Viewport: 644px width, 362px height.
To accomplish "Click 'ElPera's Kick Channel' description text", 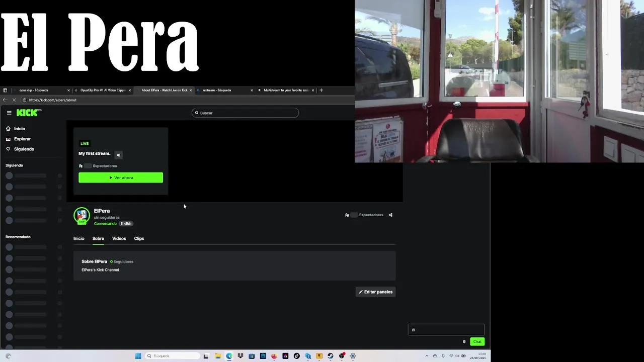I will coord(100,270).
